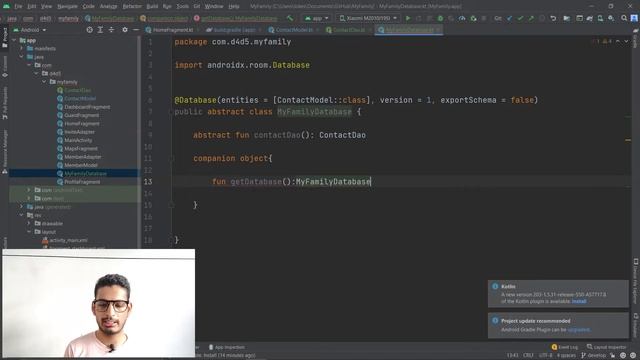Open the app run configuration dropdown
This screenshot has width=640, height=360.
pos(316,18)
